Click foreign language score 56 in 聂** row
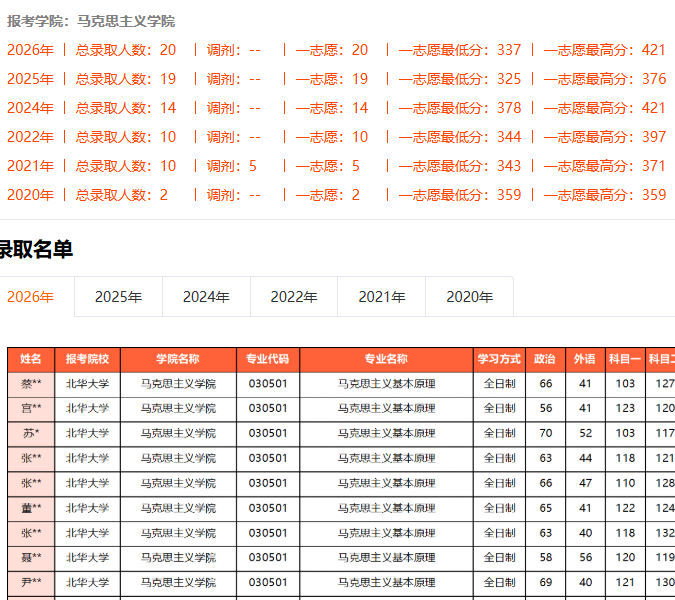The image size is (675, 600). [585, 558]
